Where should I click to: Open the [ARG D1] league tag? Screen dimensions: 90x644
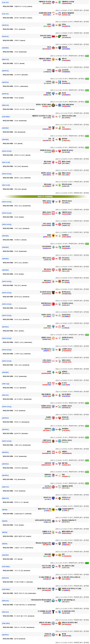pyautogui.click(x=5, y=487)
